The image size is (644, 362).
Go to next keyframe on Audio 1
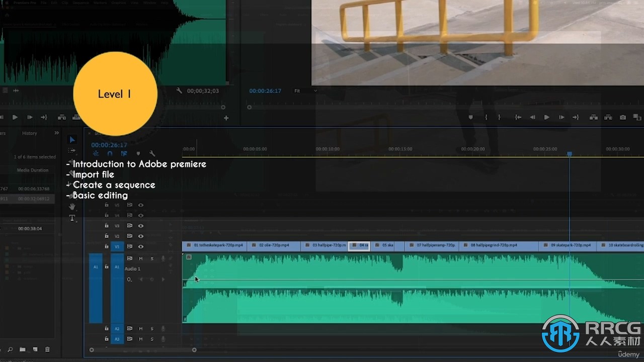point(163,279)
